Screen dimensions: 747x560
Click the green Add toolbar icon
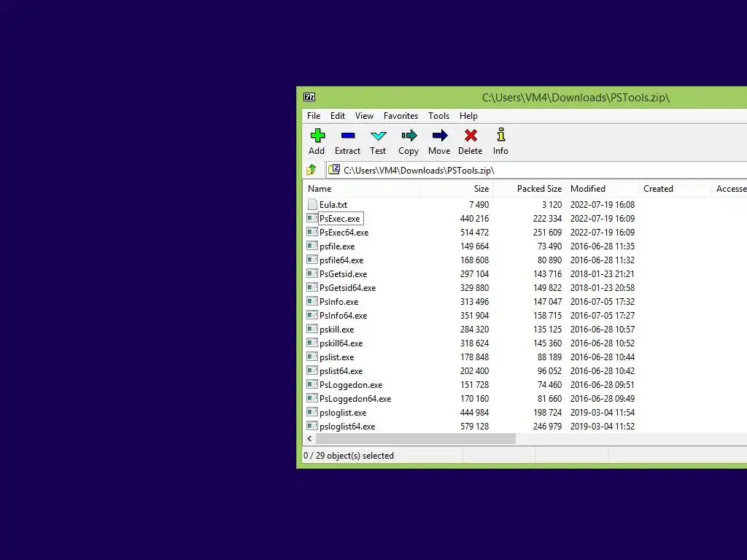pyautogui.click(x=317, y=136)
